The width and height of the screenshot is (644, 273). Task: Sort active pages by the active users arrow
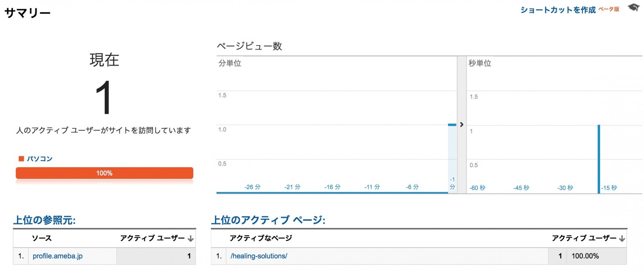tap(622, 238)
